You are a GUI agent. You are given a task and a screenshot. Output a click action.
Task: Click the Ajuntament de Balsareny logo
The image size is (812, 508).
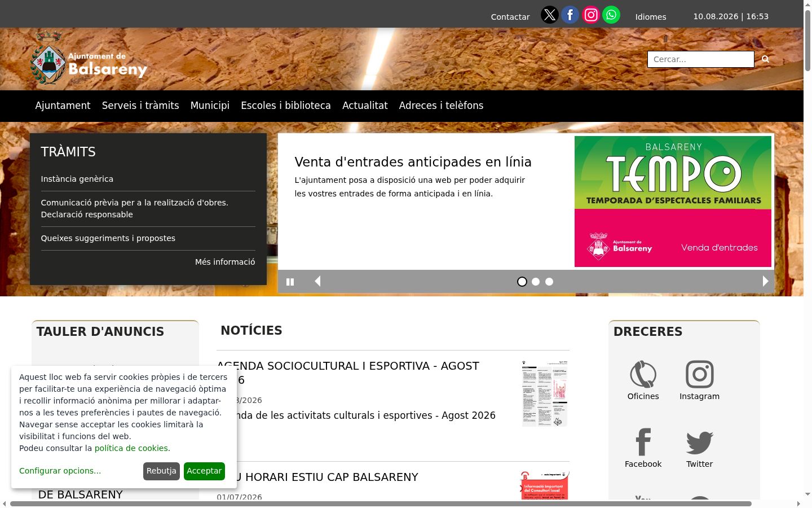click(x=89, y=59)
